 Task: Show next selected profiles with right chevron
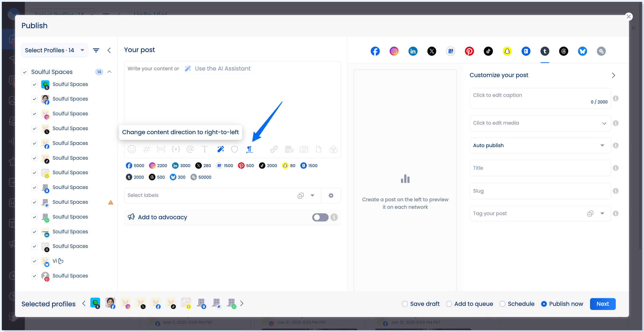(241, 303)
